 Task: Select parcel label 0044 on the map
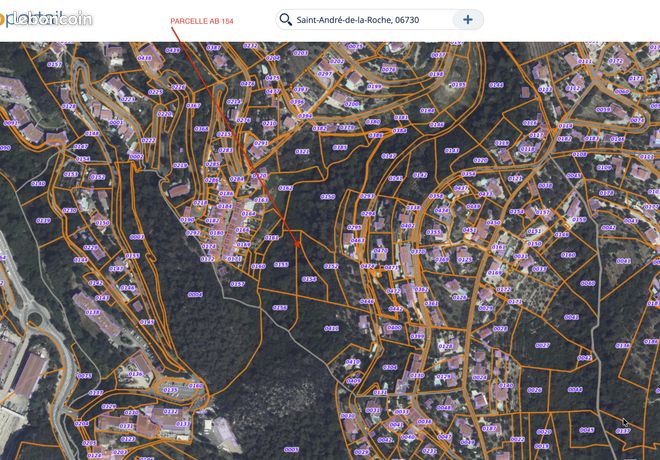coord(575,390)
